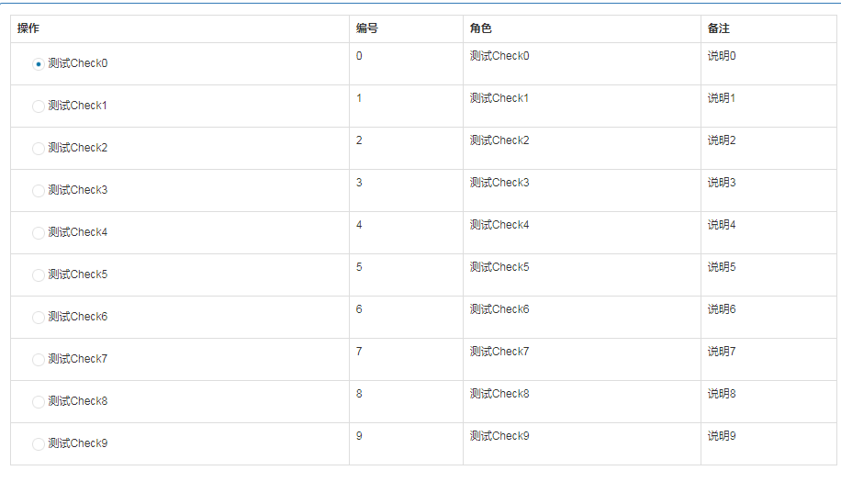The width and height of the screenshot is (841, 504).
Task: Click 编号 cell with value 2
Action: (x=406, y=149)
